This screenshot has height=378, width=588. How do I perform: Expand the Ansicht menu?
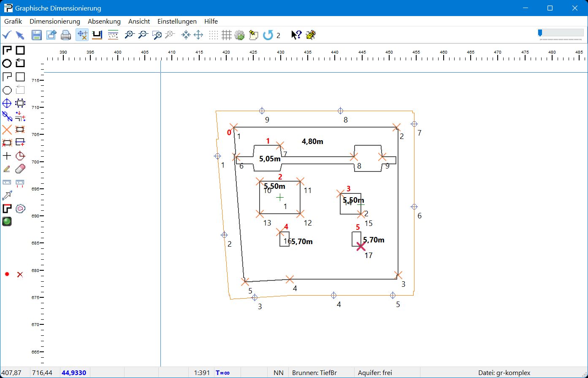point(139,21)
